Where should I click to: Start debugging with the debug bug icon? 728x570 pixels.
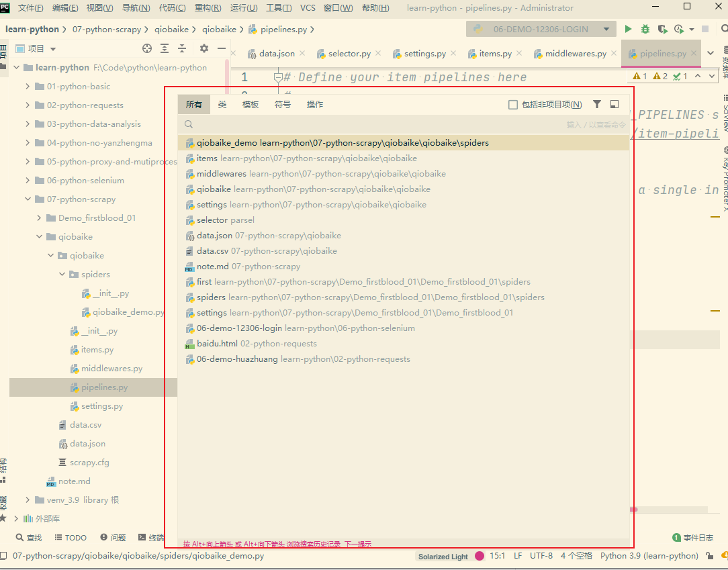pos(645,29)
